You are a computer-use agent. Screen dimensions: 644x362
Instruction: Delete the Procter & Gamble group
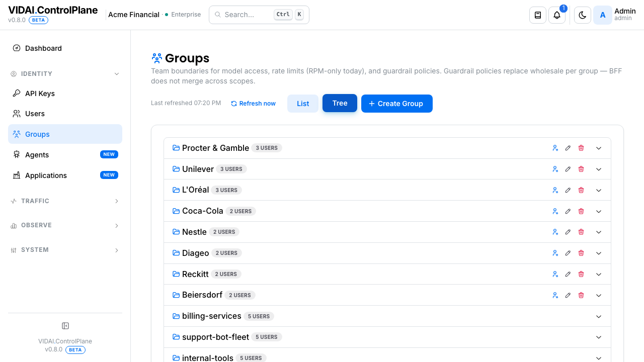581,148
